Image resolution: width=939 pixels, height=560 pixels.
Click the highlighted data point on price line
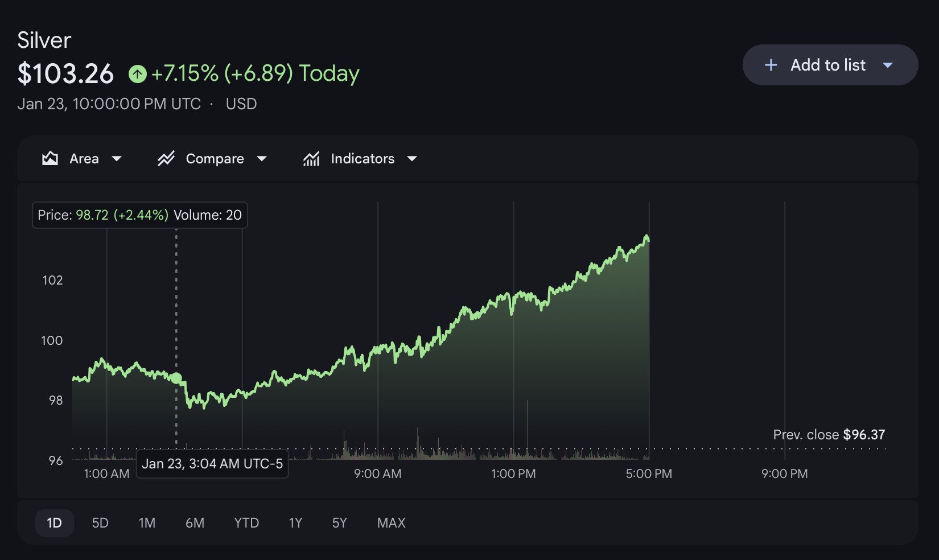(176, 378)
